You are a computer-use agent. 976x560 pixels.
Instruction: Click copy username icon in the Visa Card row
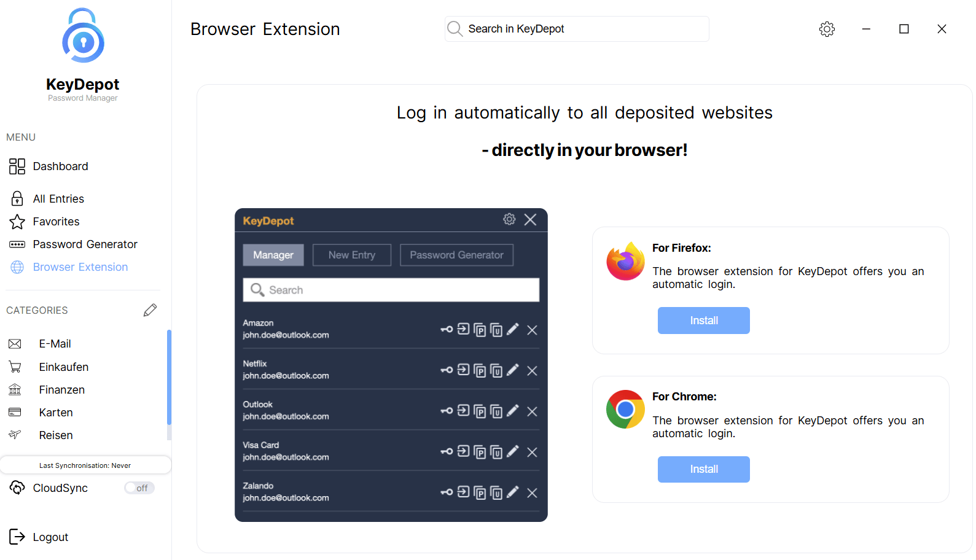click(x=496, y=452)
